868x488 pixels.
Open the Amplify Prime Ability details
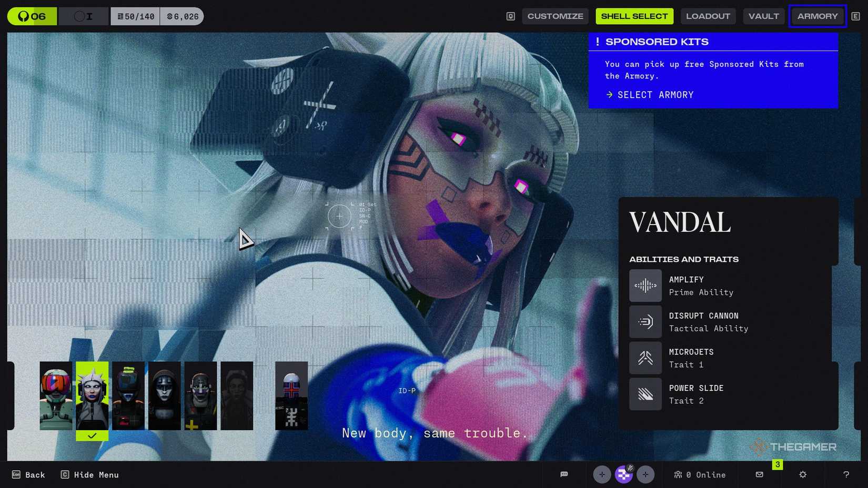[645, 286]
